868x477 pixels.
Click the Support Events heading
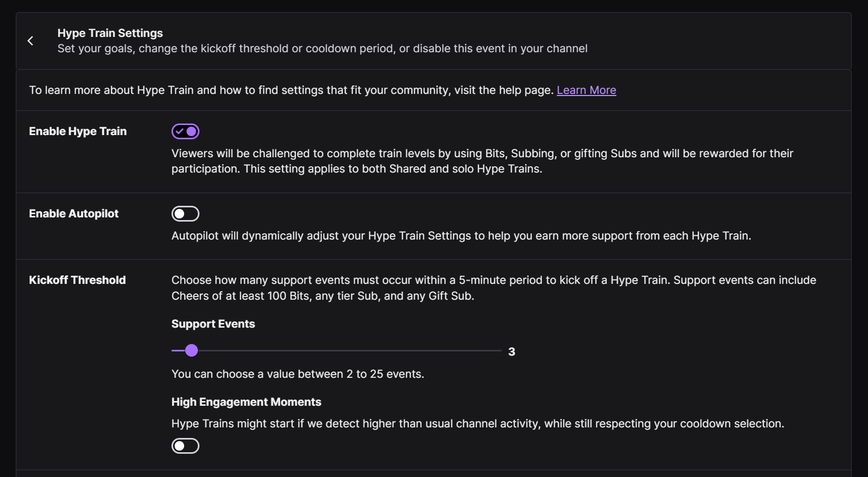(x=213, y=324)
